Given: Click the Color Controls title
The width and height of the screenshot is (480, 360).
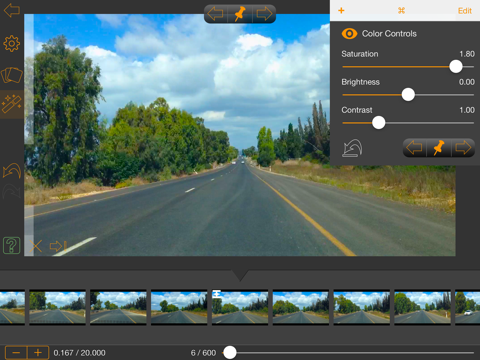Looking at the screenshot, I should (x=389, y=34).
